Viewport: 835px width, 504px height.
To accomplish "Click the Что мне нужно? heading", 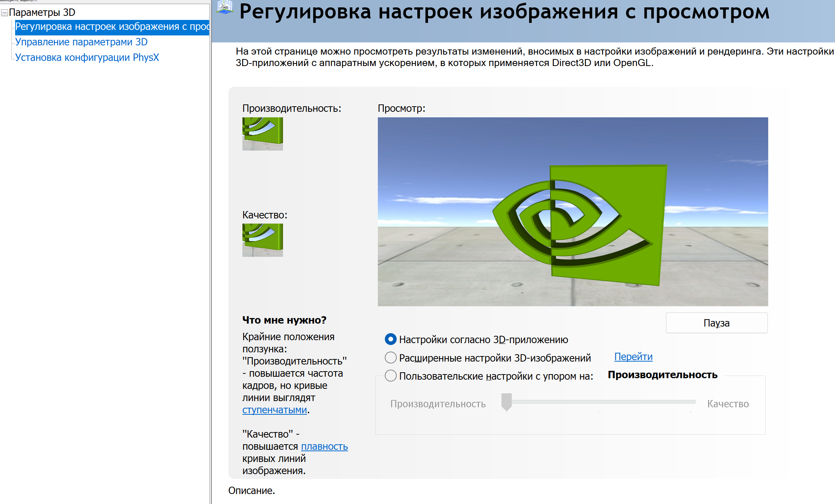I will (x=284, y=320).
